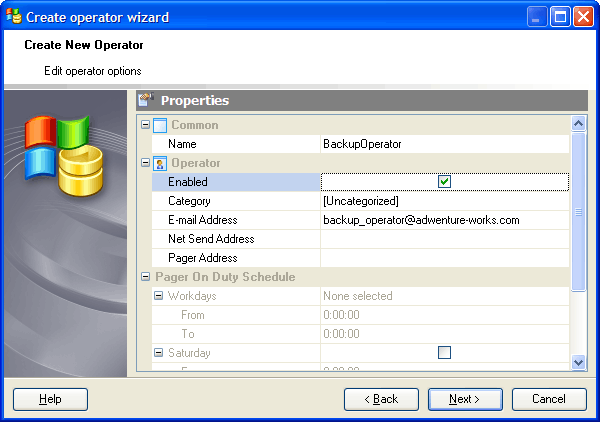Maximize the wizard window
The height and width of the screenshot is (422, 600).
[x=560, y=17]
